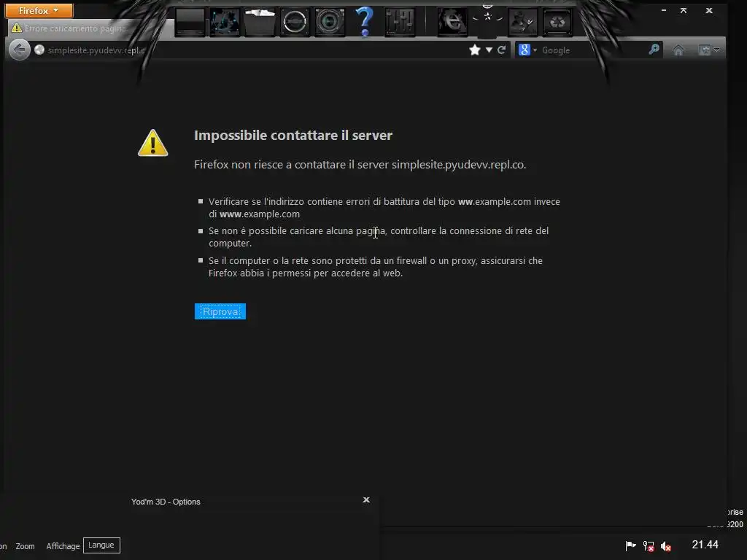This screenshot has height=560, width=747.
Task: Open the dock icon with the blue network constellation
Action: coord(225,21)
